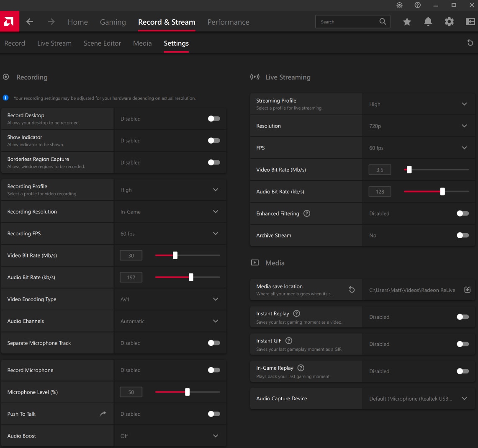Click the restore defaults icon below the tabs
Image resolution: width=478 pixels, height=448 pixels.
[470, 42]
